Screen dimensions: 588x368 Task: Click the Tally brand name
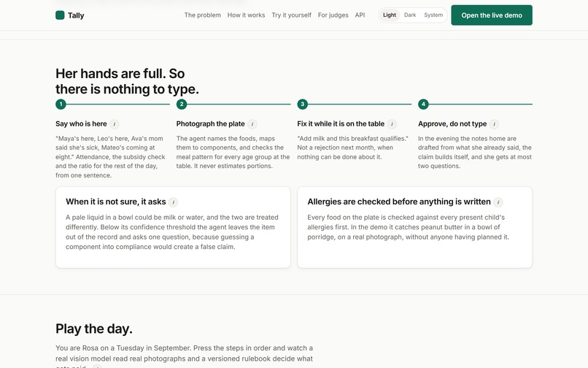tap(76, 15)
